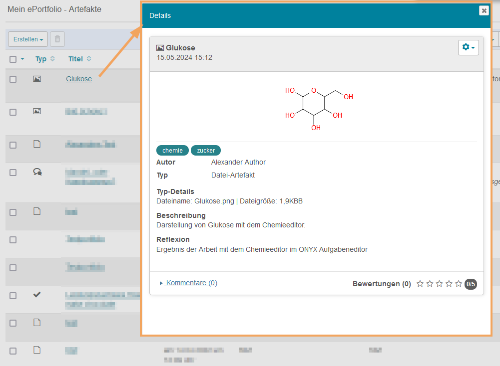The image size is (500, 366).
Task: Click the Reflexion text about ONYX Aufgabeneditor
Action: (x=262, y=250)
